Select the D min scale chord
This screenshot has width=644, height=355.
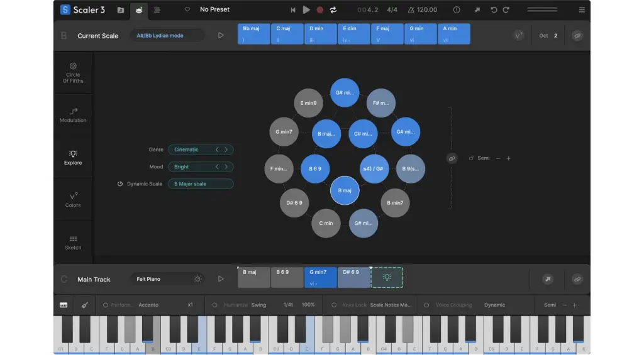tap(320, 34)
